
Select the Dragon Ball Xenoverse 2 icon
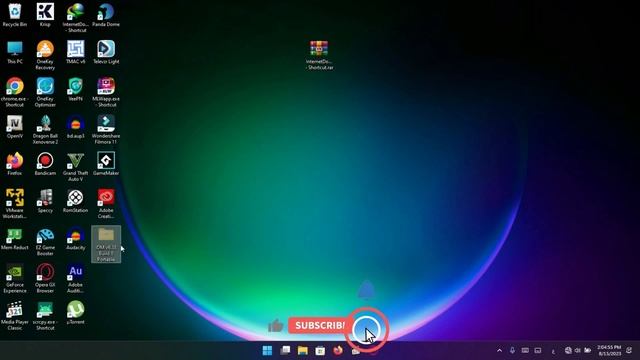point(45,129)
